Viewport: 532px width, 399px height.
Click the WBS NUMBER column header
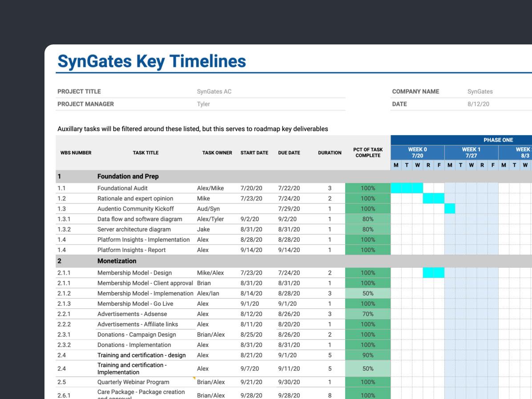tap(74, 152)
